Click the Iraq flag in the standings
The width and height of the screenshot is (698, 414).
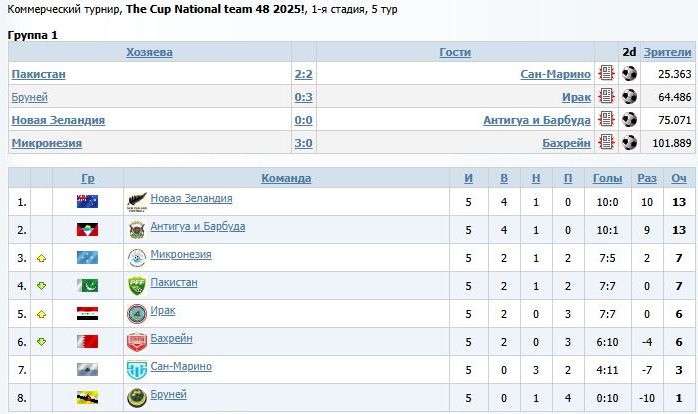pyautogui.click(x=87, y=314)
